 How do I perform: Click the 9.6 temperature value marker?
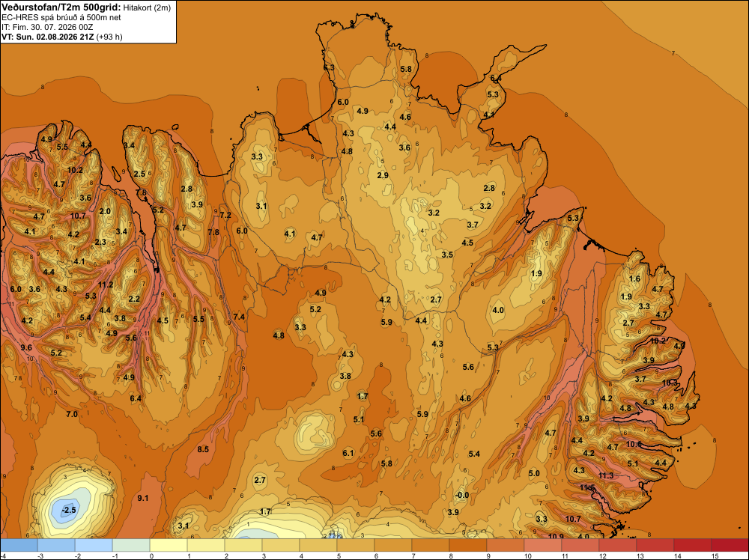click(26, 347)
